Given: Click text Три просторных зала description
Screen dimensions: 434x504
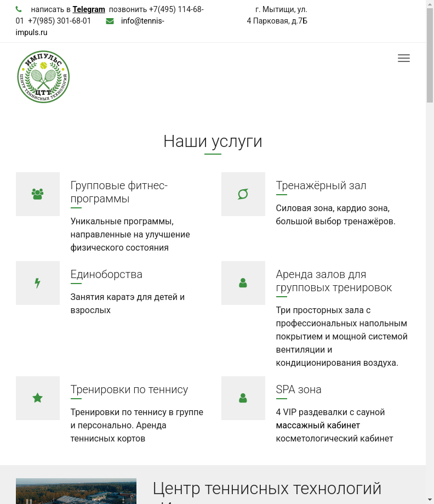Looking at the screenshot, I should click(x=341, y=336).
